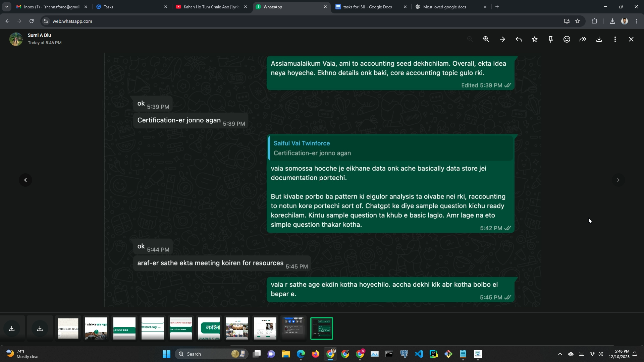
Task: Download the image from the viewer toolbar
Action: pyautogui.click(x=599, y=39)
